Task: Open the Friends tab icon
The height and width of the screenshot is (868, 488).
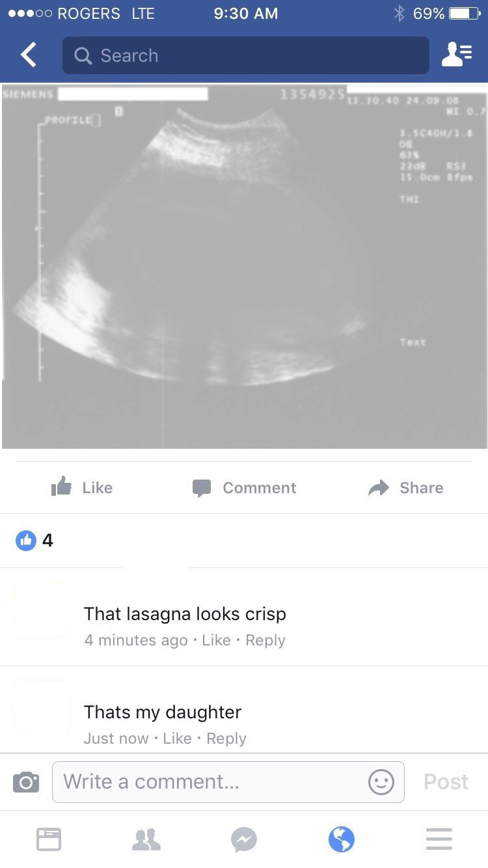Action: point(146,839)
